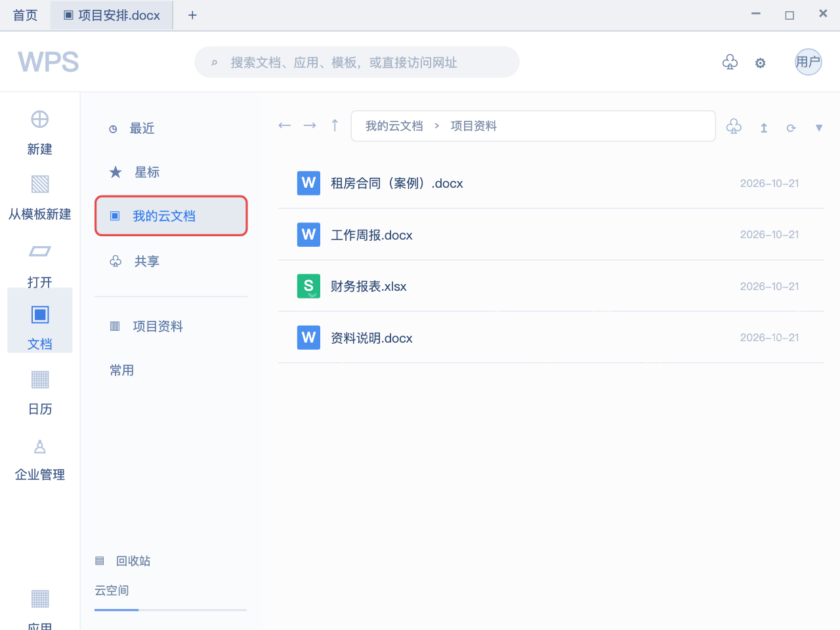Open 租房合同（案例）.docx file
Image resolution: width=840 pixels, height=630 pixels.
coord(551,183)
